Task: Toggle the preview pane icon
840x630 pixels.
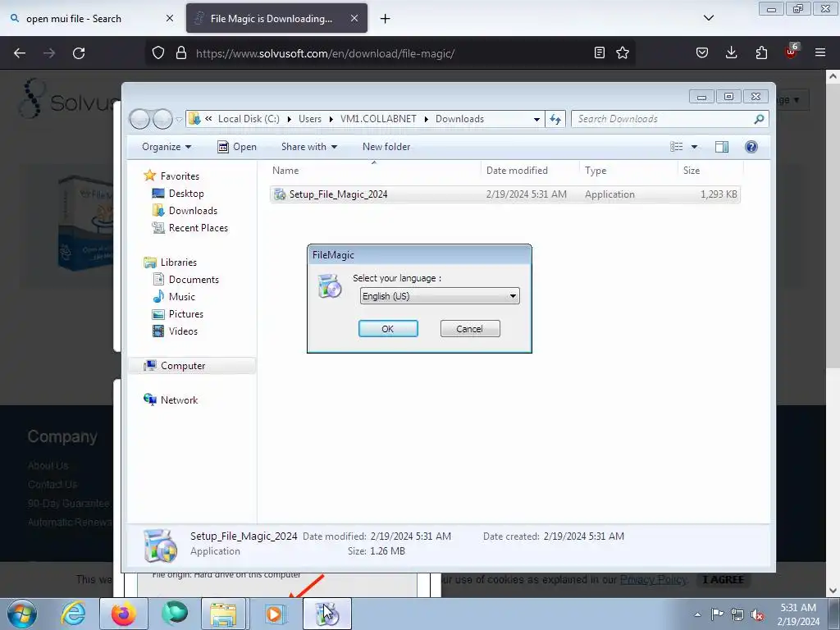Action: tap(722, 147)
